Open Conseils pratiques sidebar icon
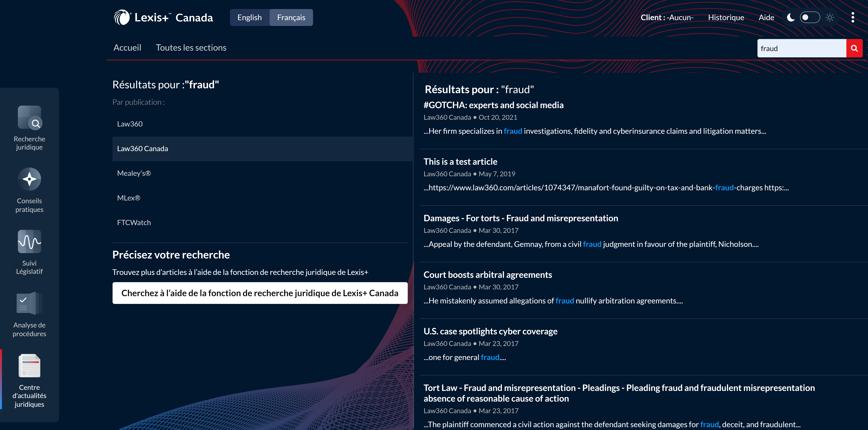The width and height of the screenshot is (868, 430). (29, 179)
